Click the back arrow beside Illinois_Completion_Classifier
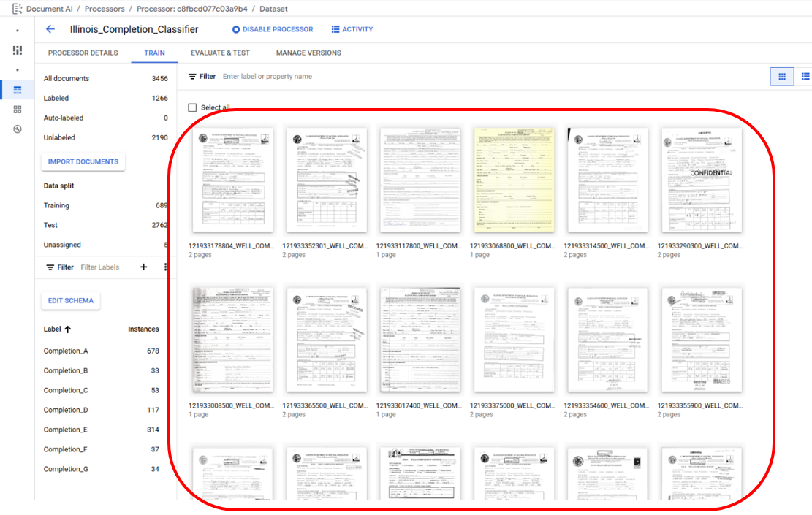812x515 pixels. (x=50, y=29)
